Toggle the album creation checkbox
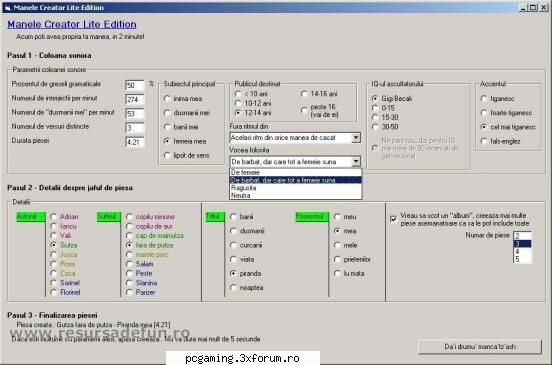The height and width of the screenshot is (365, 552). [x=394, y=219]
